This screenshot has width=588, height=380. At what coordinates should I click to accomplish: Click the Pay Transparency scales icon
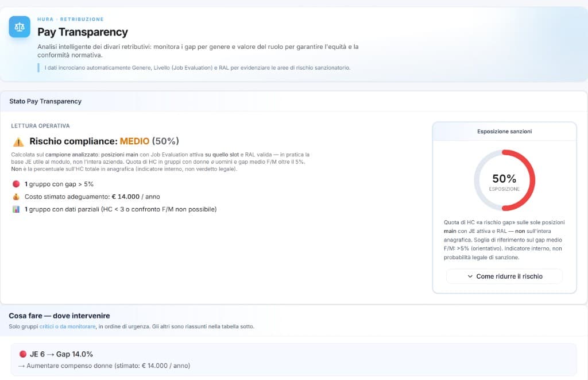click(x=20, y=26)
